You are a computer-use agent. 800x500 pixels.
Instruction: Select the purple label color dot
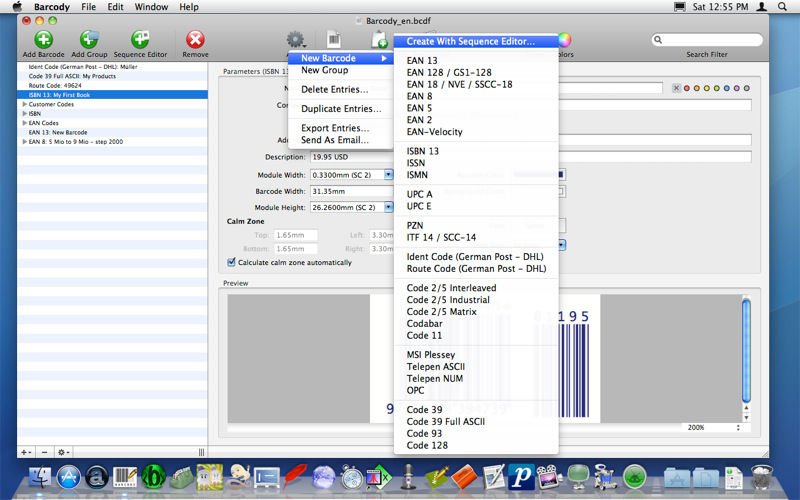[x=736, y=88]
